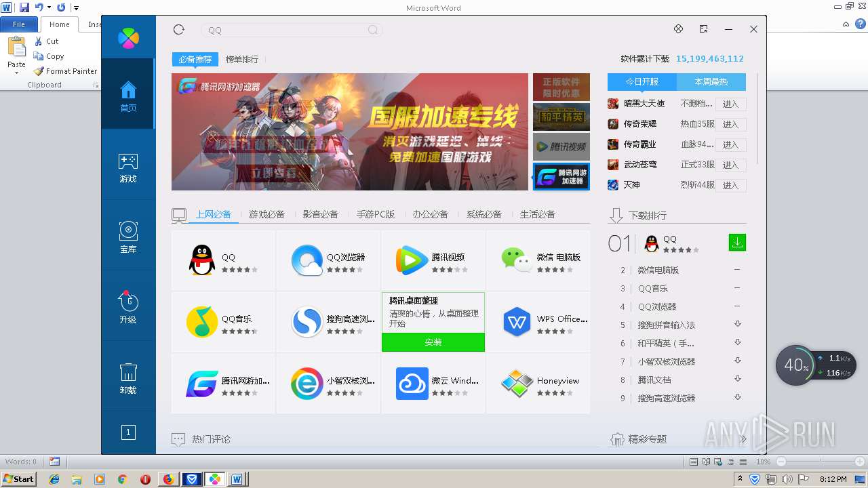Click the download count box icon in sidebar
868x488 pixels.
(x=128, y=432)
